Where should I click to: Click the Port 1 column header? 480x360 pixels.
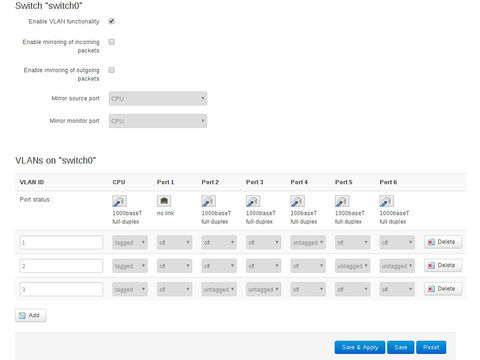(x=165, y=182)
